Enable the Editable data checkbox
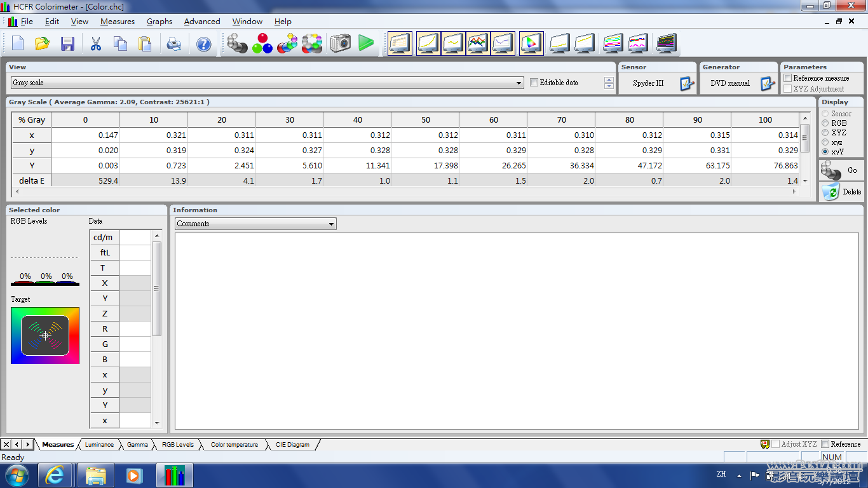The width and height of the screenshot is (868, 488). pyautogui.click(x=534, y=83)
